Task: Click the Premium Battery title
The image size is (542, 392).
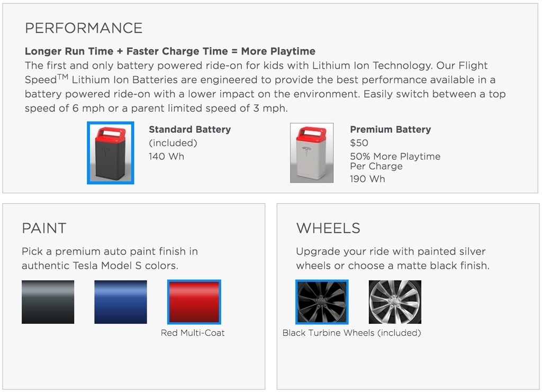Action: [x=390, y=130]
